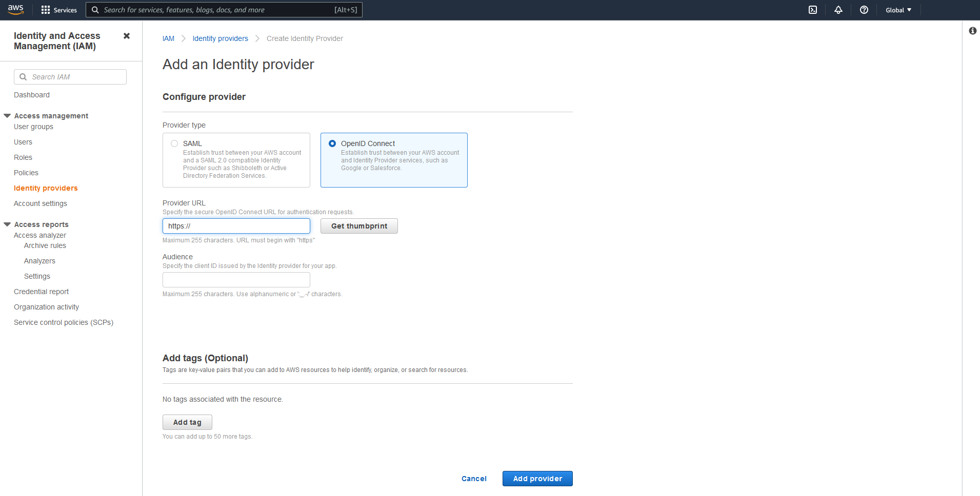Screen dimensions: 980x496
Task: Focus the Search IAM field
Action: (70, 77)
